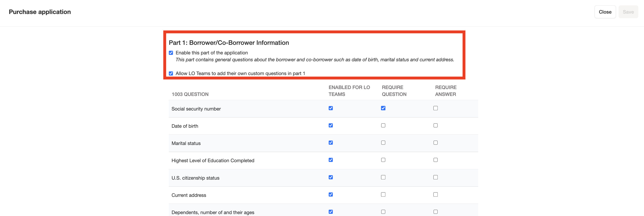This screenshot has width=644, height=216.
Task: Uncheck Require Question for Social security number
Action: pyautogui.click(x=383, y=108)
